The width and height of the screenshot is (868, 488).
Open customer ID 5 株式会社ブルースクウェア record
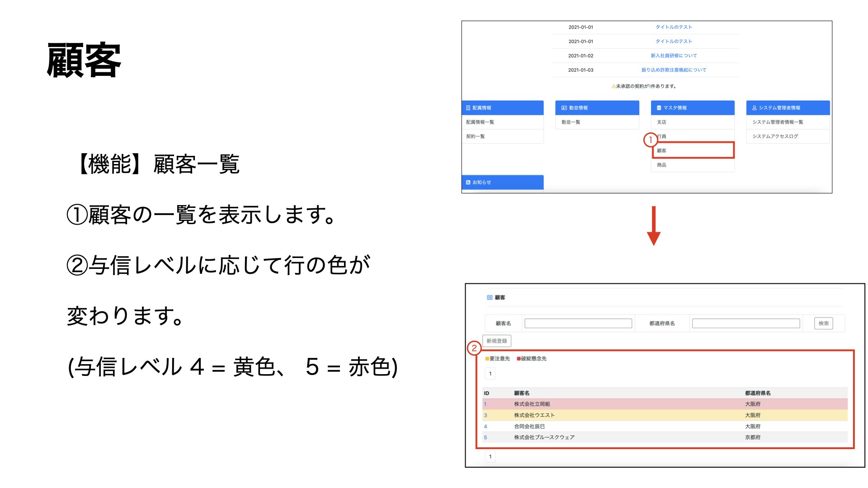(x=485, y=437)
